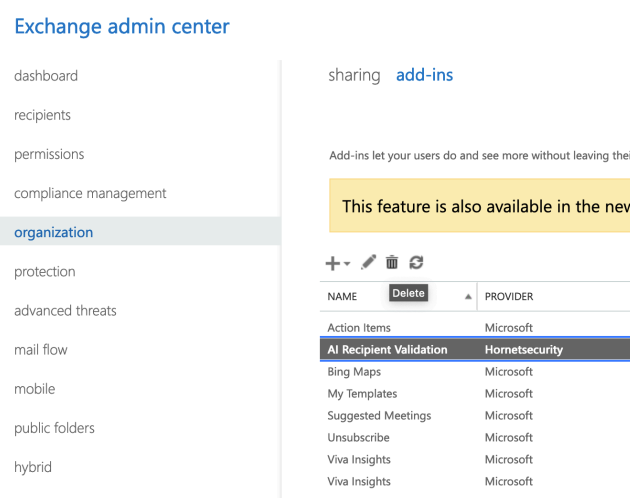This screenshot has width=630, height=498.
Task: Navigate to compliance management
Action: coord(90,193)
